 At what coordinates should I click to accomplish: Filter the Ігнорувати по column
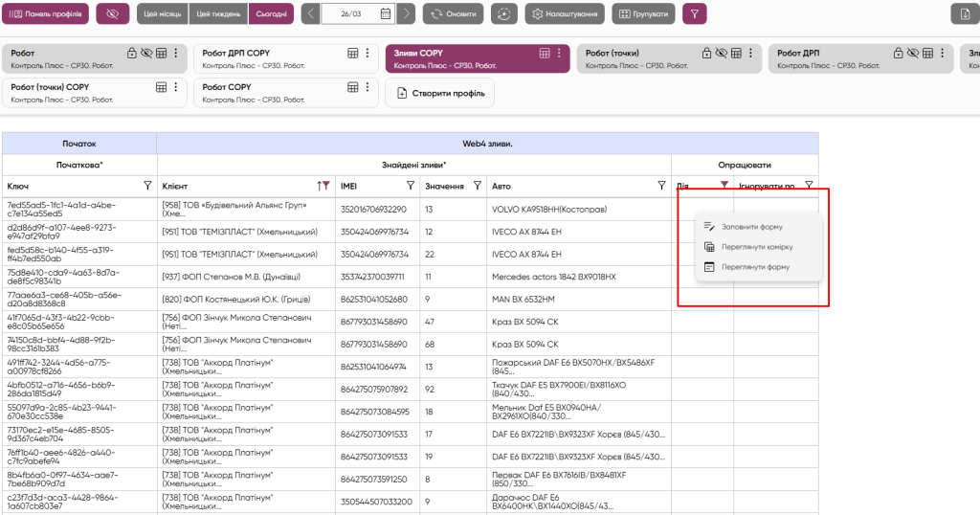pyautogui.click(x=809, y=185)
